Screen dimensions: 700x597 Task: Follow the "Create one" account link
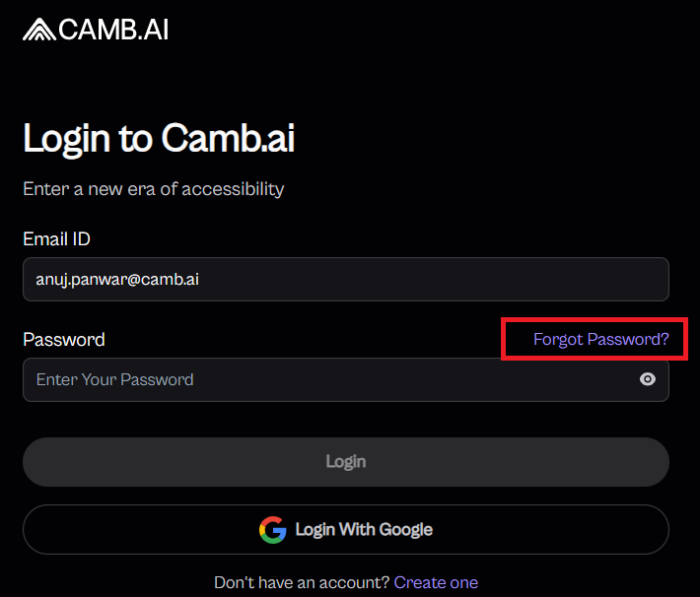point(436,582)
